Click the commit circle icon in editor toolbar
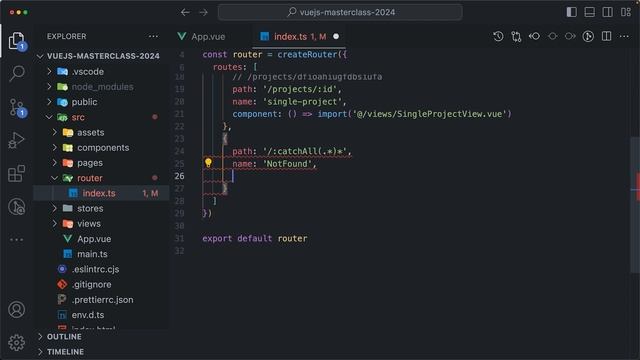Screen dimensions: 640x360 click(x=552, y=36)
